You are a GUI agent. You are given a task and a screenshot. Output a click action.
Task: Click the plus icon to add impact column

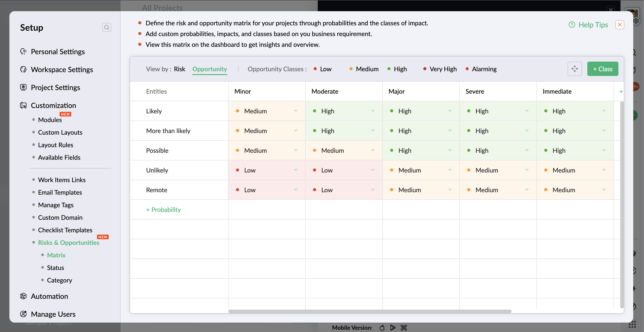[621, 91]
